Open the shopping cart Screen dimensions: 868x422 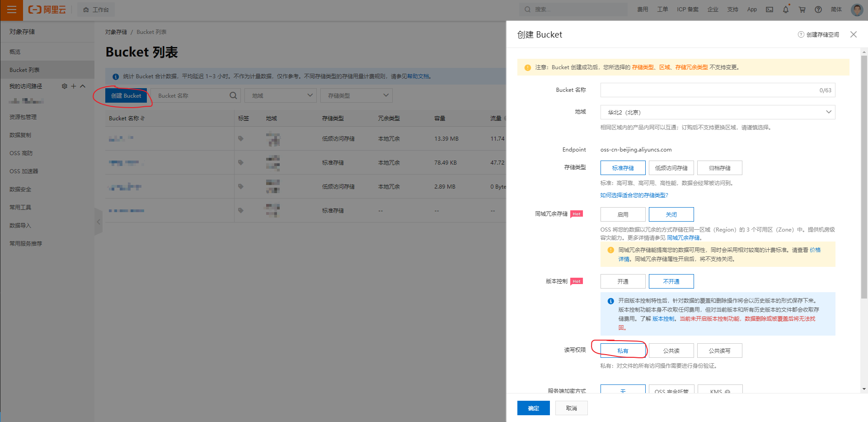tap(802, 9)
